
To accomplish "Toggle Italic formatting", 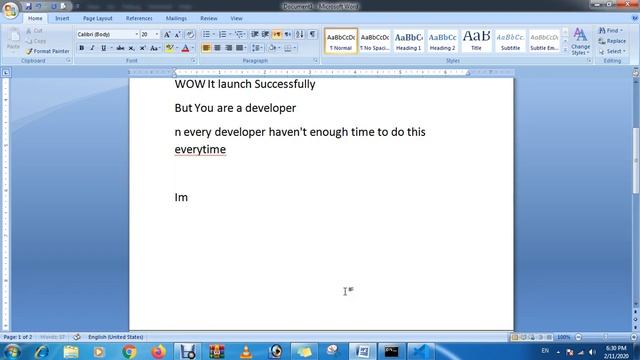I will coord(92,48).
